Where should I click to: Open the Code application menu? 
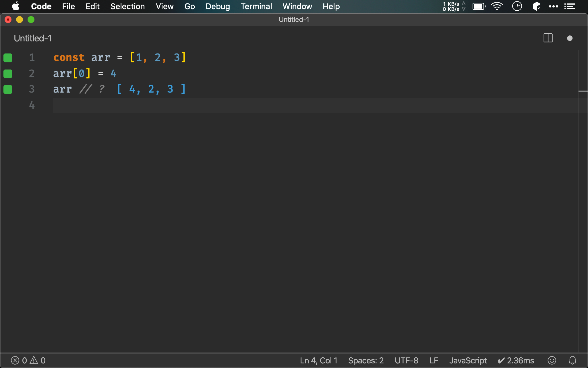41,6
